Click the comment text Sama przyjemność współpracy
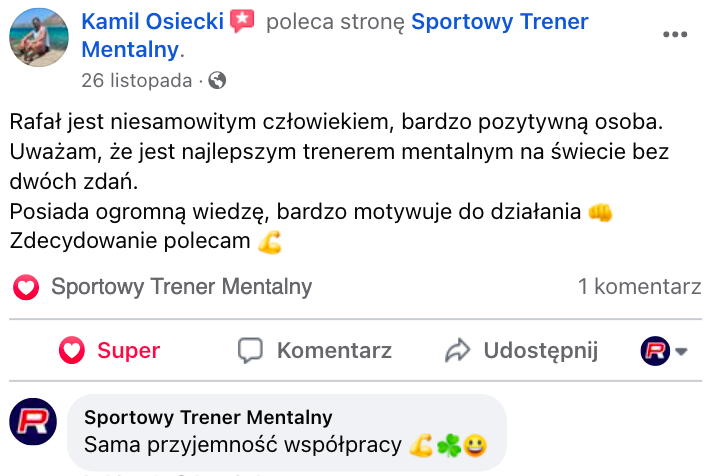This screenshot has width=716, height=476. pos(243,445)
